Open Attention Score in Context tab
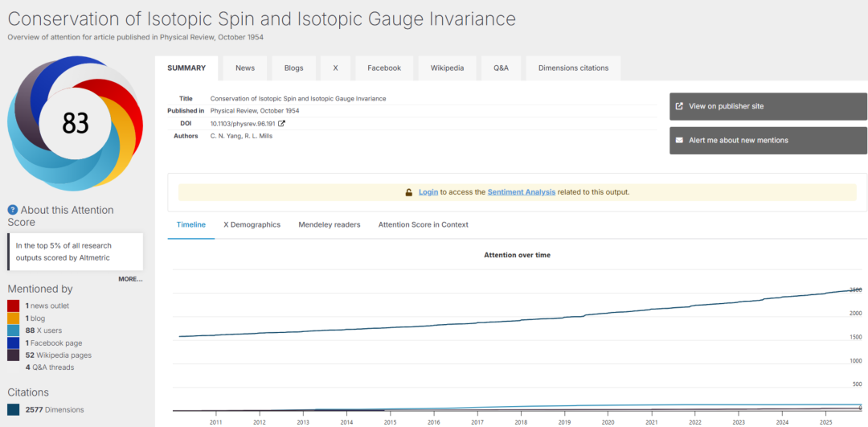The height and width of the screenshot is (427, 868). coord(424,225)
